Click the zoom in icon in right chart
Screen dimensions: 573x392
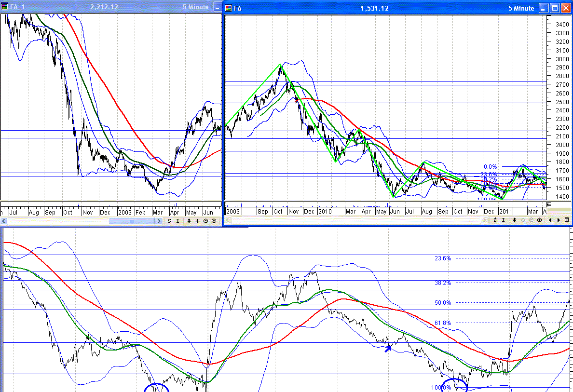[x=539, y=220]
